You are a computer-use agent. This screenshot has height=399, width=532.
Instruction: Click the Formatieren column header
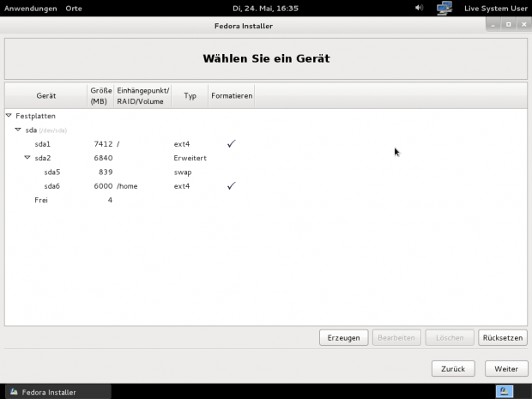pyautogui.click(x=232, y=96)
